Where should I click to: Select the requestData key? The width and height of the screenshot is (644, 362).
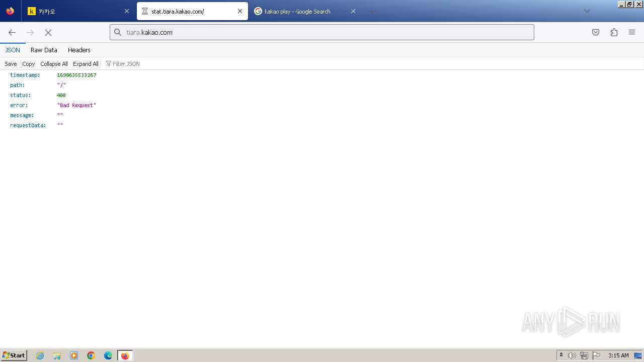coord(28,125)
